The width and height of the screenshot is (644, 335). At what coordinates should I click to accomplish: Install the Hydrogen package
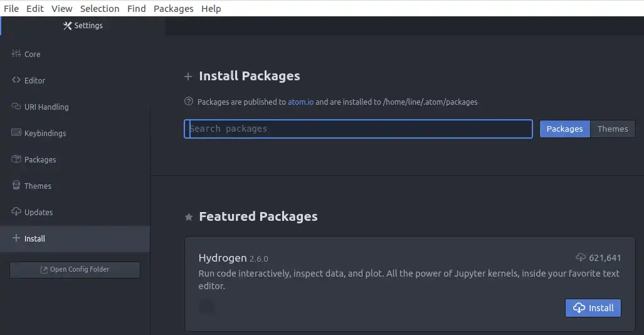593,308
